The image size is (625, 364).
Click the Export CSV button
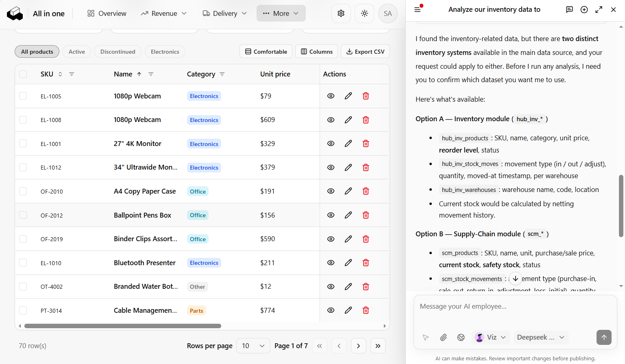(x=365, y=52)
